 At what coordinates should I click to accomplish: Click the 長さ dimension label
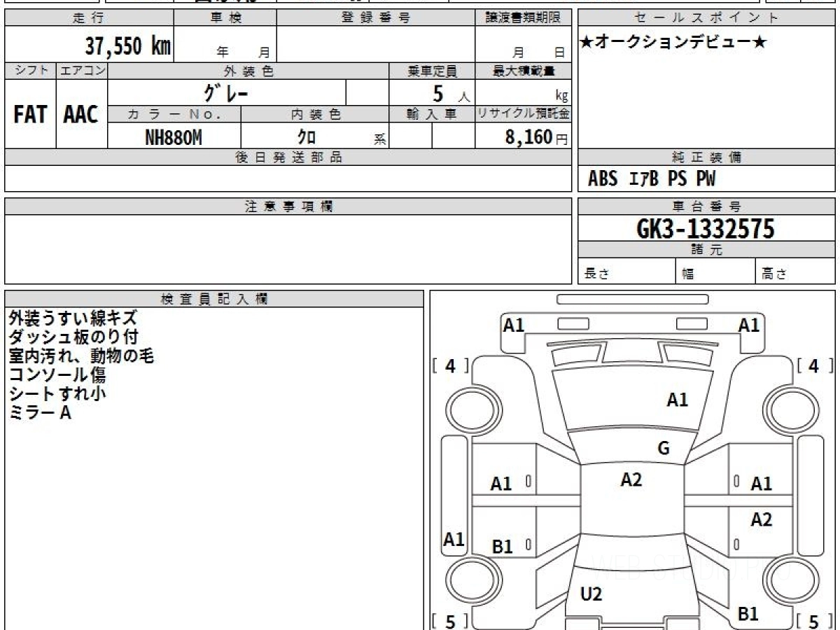click(x=598, y=274)
